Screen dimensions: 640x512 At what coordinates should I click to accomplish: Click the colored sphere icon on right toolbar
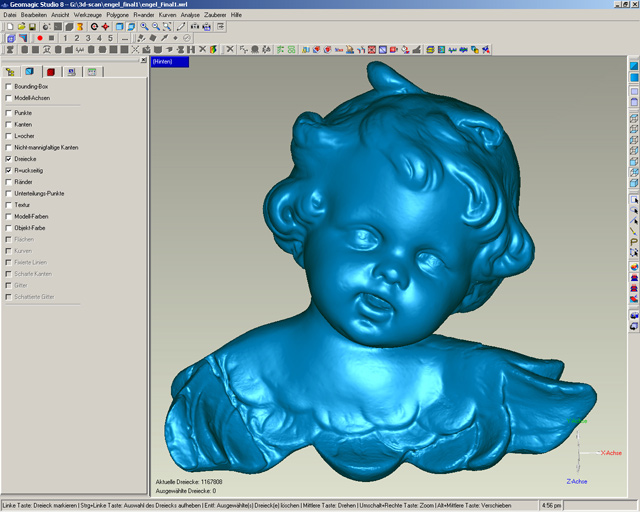pyautogui.click(x=634, y=267)
